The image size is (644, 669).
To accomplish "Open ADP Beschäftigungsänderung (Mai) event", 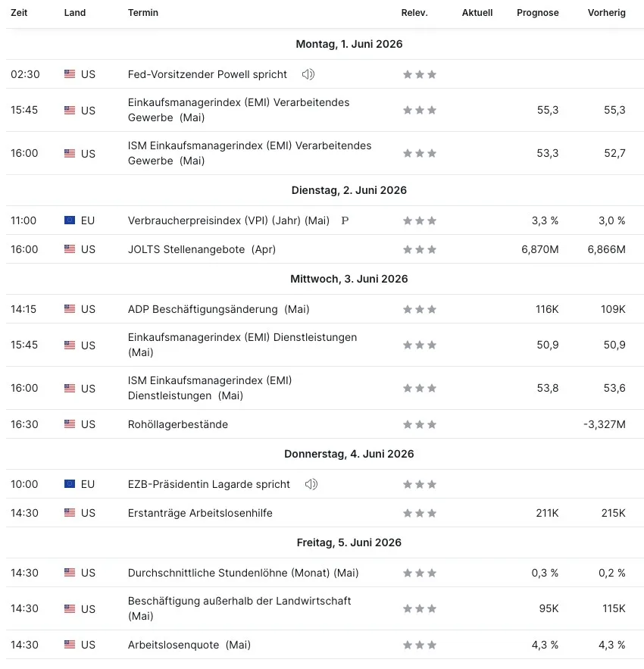I will coord(218,309).
